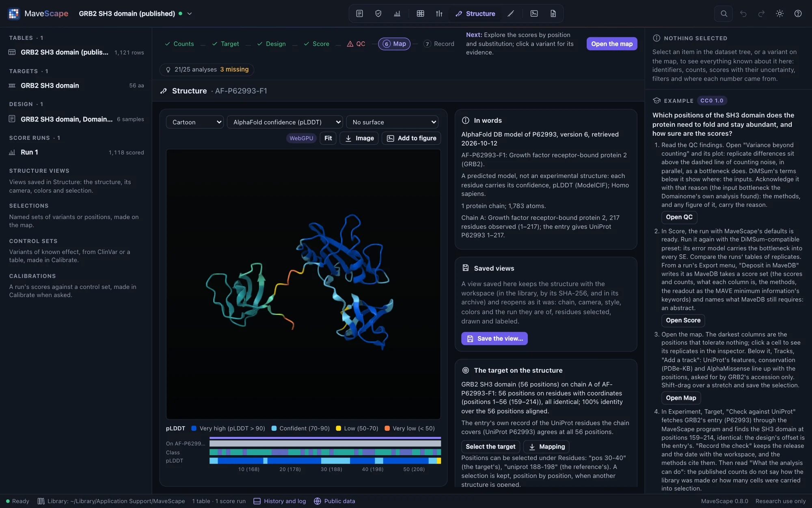The width and height of the screenshot is (812, 508).
Task: Click the search magnifier icon
Action: (x=723, y=13)
